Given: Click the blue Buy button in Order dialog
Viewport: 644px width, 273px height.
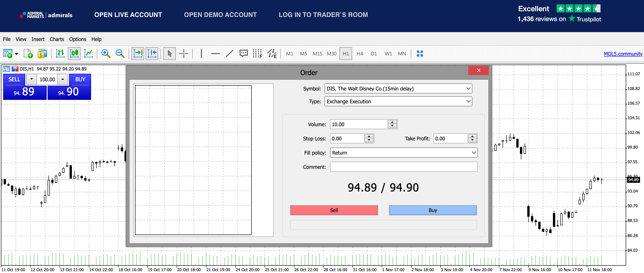Looking at the screenshot, I should [x=433, y=210].
